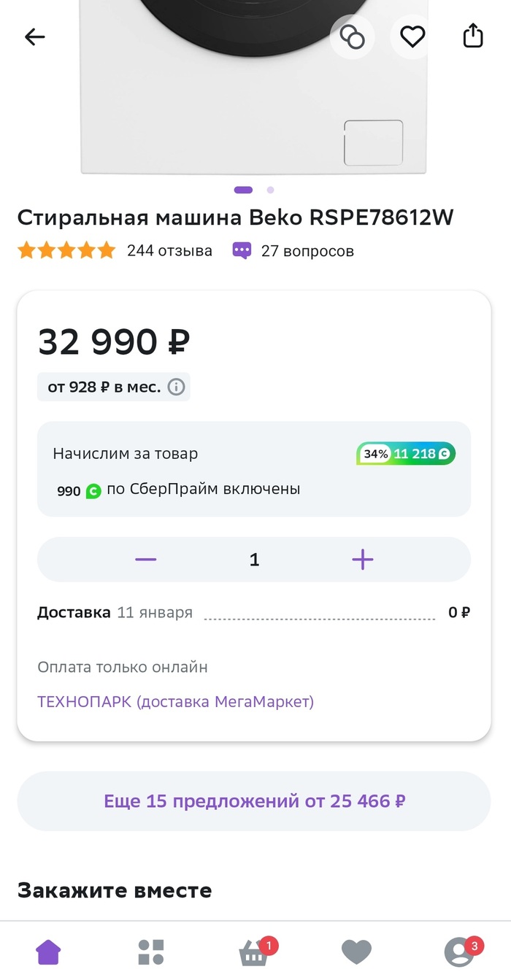Tap the purple questions chat icon
The image size is (511, 980).
pyautogui.click(x=242, y=251)
